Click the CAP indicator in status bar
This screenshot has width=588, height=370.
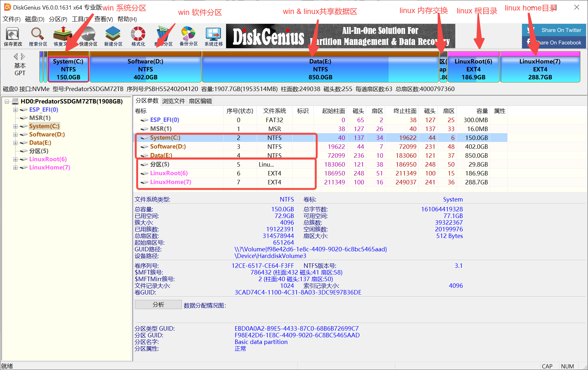547,366
